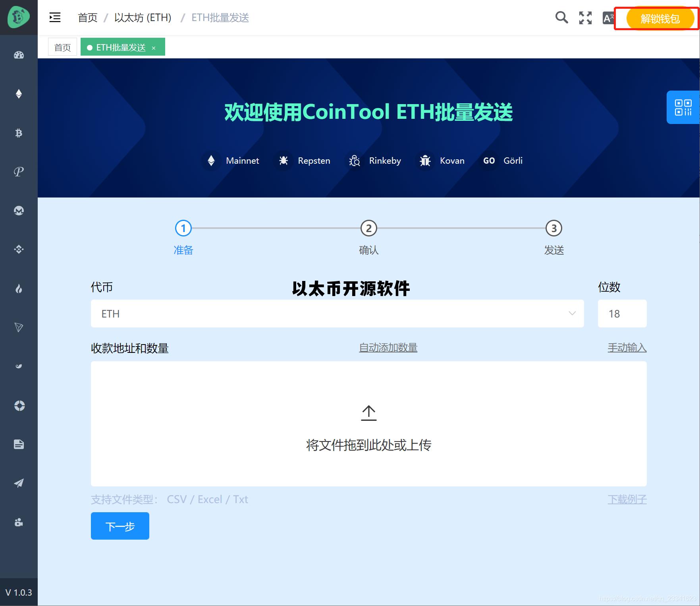The height and width of the screenshot is (606, 700).
Task: Select the Ethereum coin icon in sidebar
Action: [x=19, y=94]
